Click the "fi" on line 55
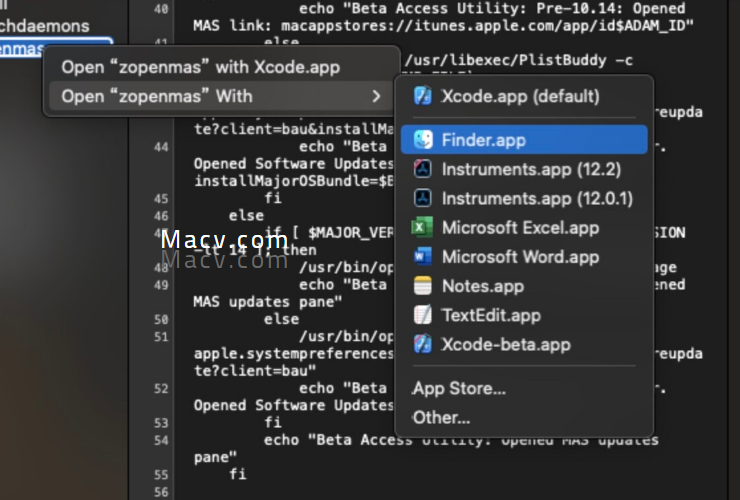 (238, 474)
